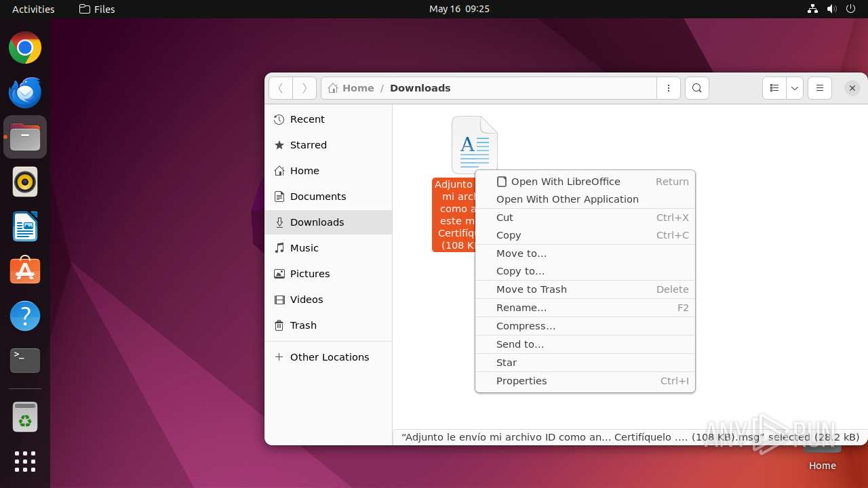Choose Move to… in the context menu
The image size is (868, 488).
click(x=585, y=253)
